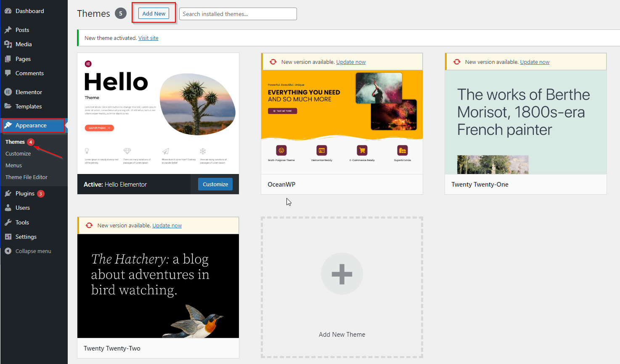620x364 pixels.
Task: Click the Settings sliders icon
Action: pyautogui.click(x=8, y=237)
